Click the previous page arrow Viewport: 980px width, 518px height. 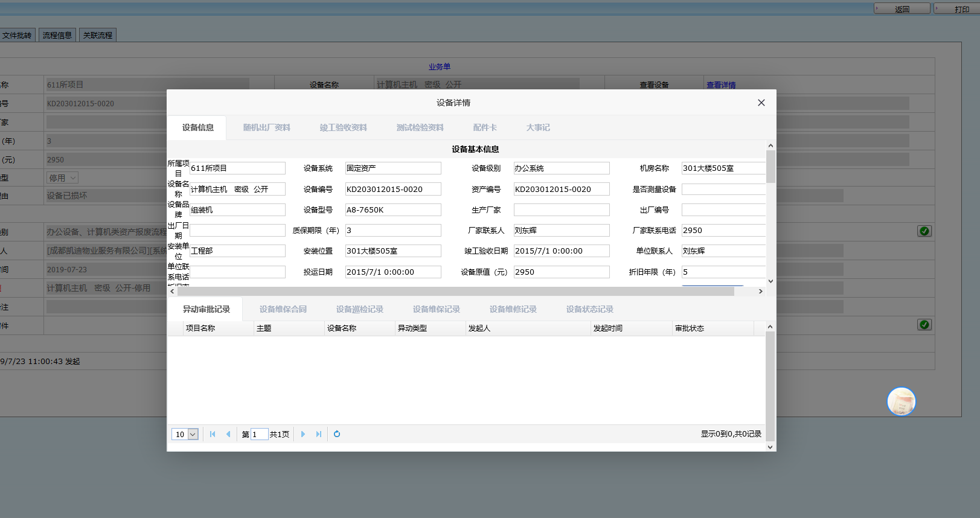[x=228, y=434]
